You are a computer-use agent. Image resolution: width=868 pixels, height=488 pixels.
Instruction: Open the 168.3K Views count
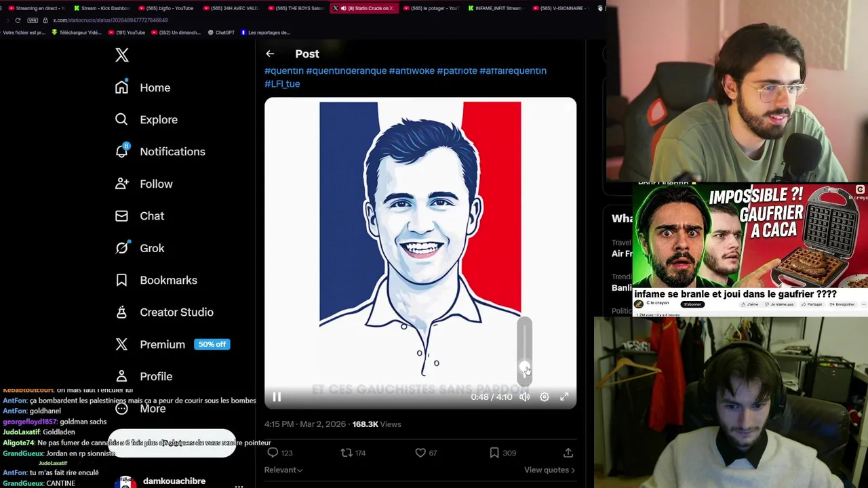click(x=376, y=424)
